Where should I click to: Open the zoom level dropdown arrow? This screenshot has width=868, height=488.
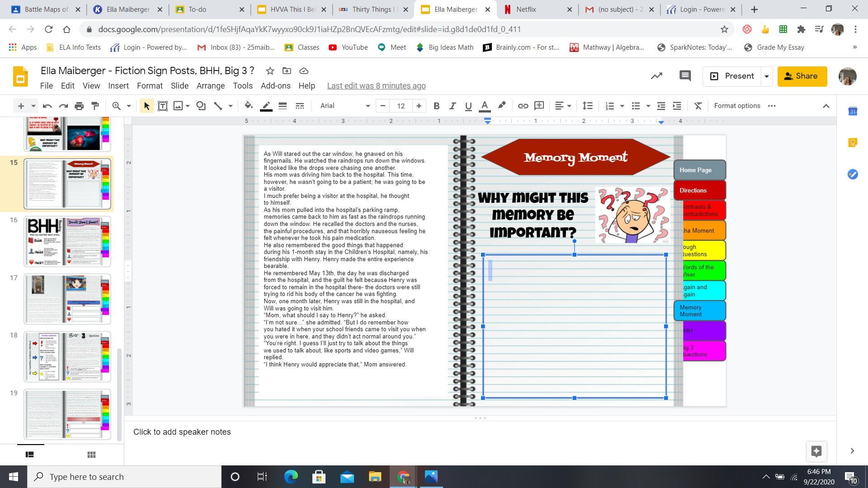(128, 106)
